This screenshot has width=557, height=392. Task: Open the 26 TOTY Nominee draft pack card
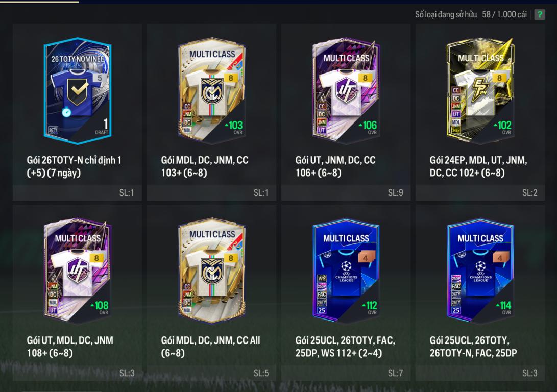click(x=78, y=91)
